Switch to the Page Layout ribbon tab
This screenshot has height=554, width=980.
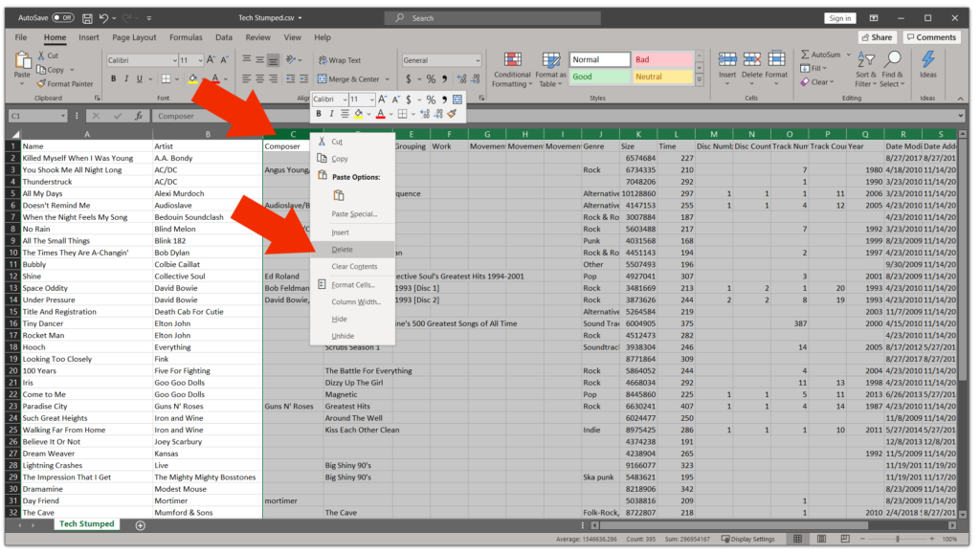click(134, 37)
